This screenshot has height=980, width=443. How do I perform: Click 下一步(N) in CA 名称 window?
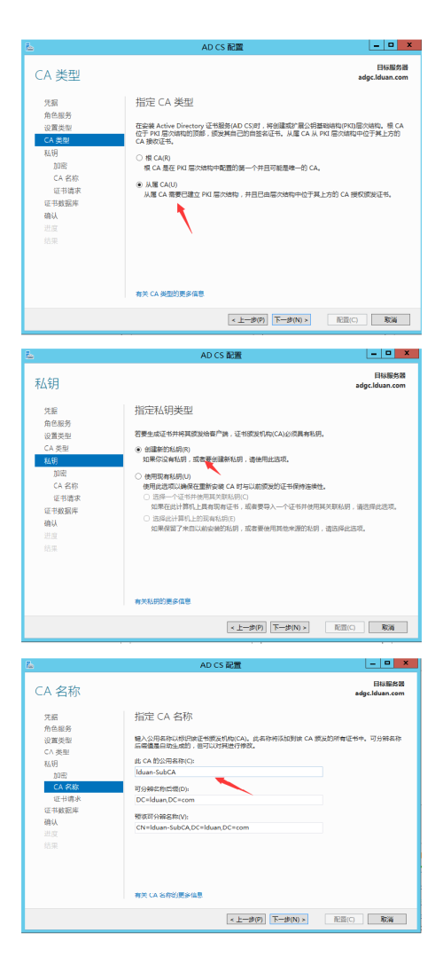click(x=289, y=920)
